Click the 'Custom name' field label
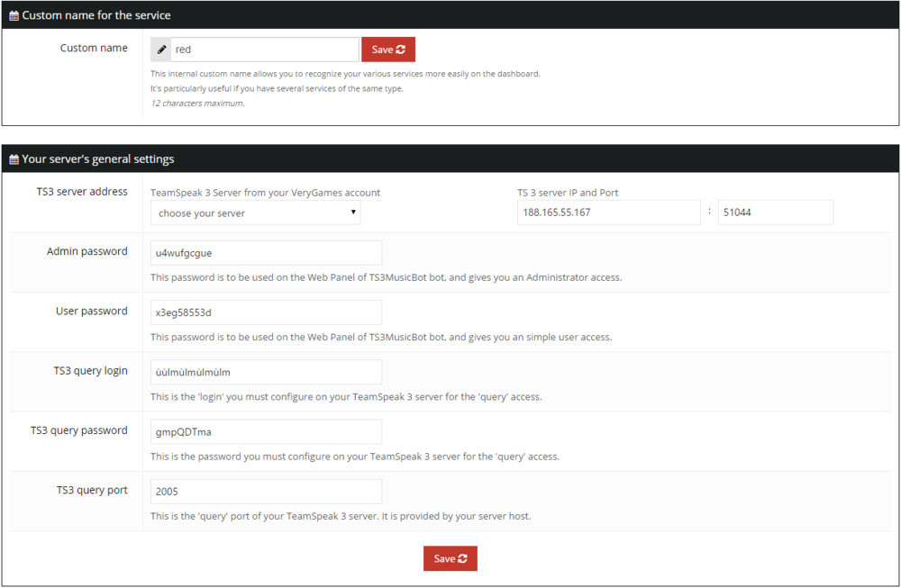 coord(94,48)
